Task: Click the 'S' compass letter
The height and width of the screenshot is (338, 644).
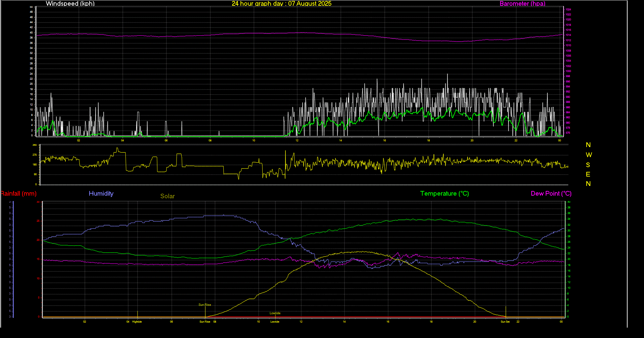Action: click(x=588, y=165)
